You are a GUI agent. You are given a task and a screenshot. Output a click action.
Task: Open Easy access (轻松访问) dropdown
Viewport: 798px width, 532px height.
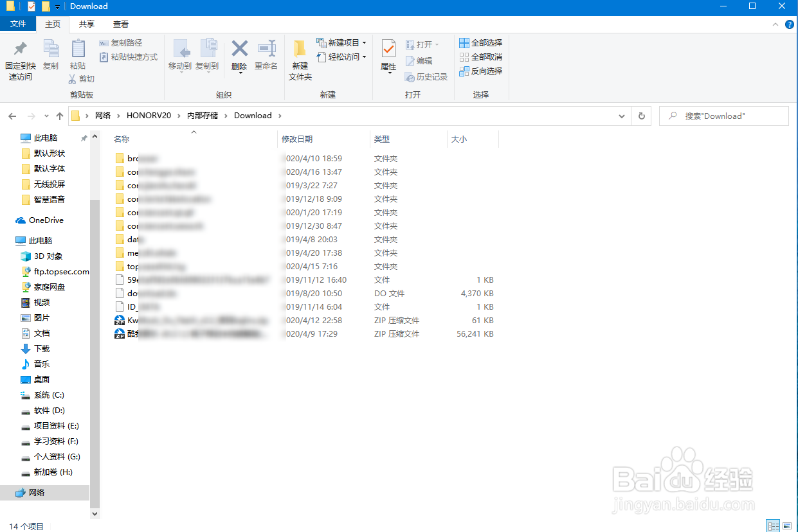click(x=341, y=57)
